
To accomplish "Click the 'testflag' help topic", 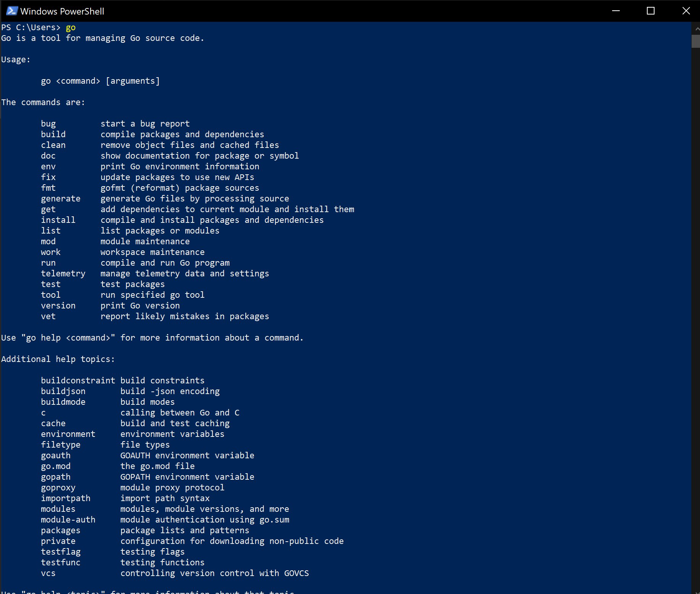I will point(61,552).
